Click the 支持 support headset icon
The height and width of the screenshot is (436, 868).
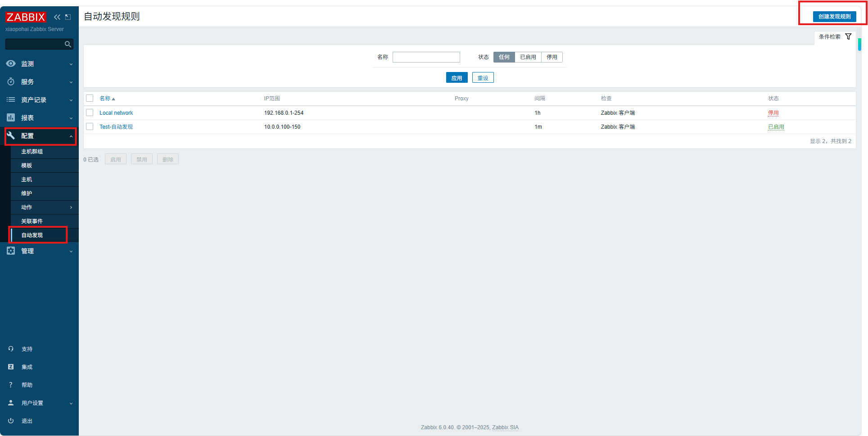pos(11,349)
